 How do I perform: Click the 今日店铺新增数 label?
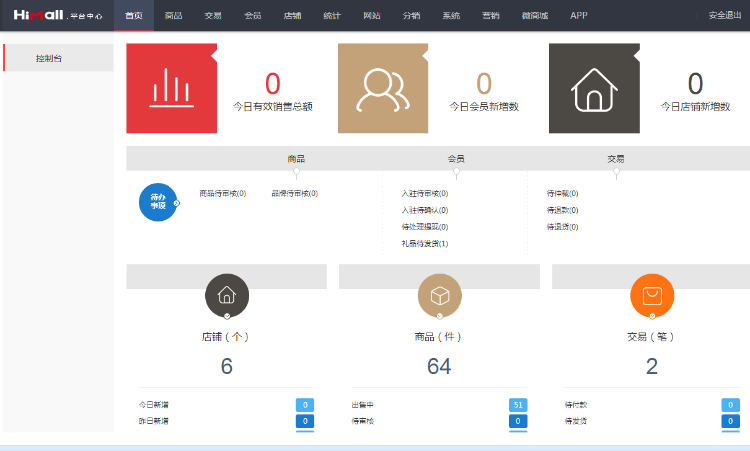pyautogui.click(x=695, y=106)
